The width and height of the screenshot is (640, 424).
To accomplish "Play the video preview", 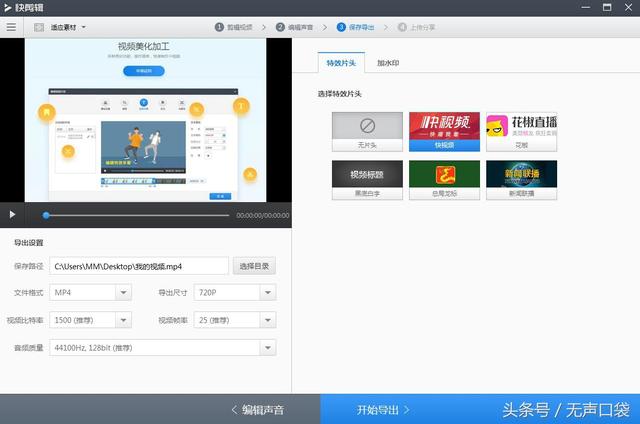I will coord(12,214).
